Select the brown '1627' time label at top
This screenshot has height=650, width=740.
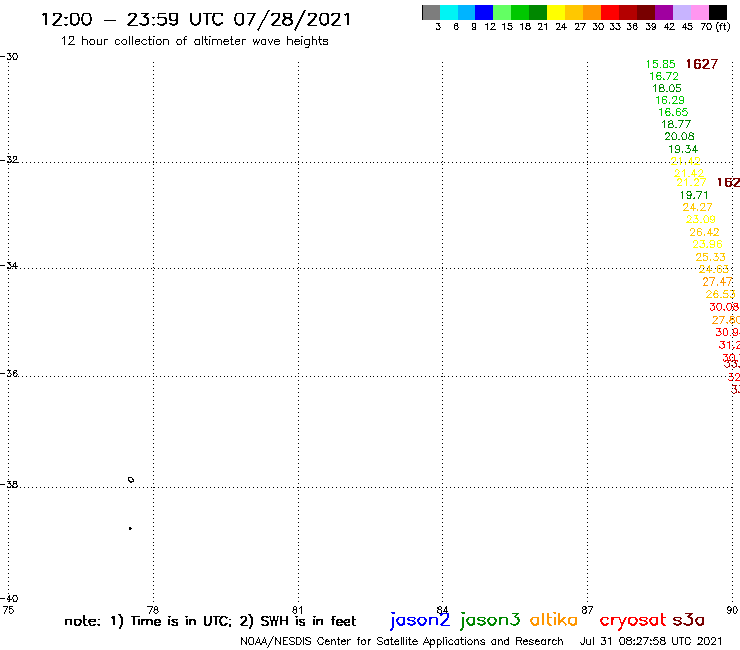pyautogui.click(x=702, y=64)
